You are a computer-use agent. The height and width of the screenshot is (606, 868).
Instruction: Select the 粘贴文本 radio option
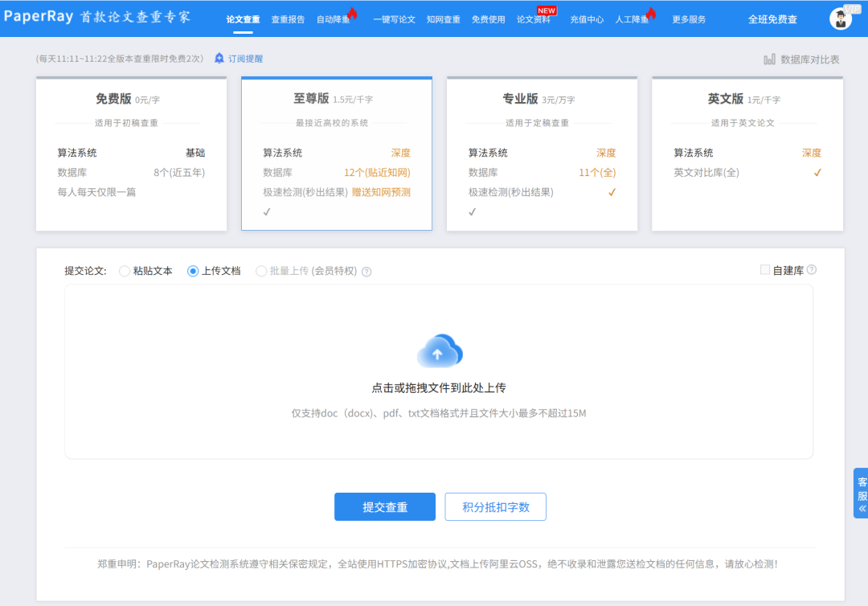(125, 271)
